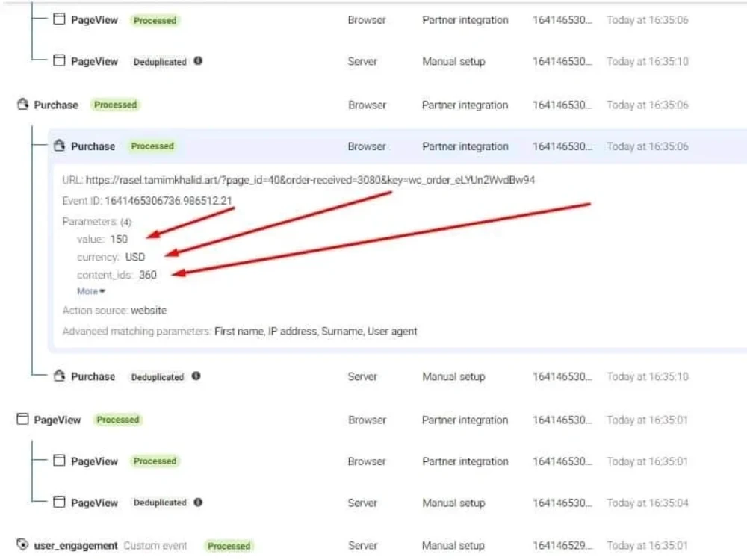The height and width of the screenshot is (560, 747).
Task: Click Today at 16:35:04 timestamp
Action: pyautogui.click(x=648, y=503)
